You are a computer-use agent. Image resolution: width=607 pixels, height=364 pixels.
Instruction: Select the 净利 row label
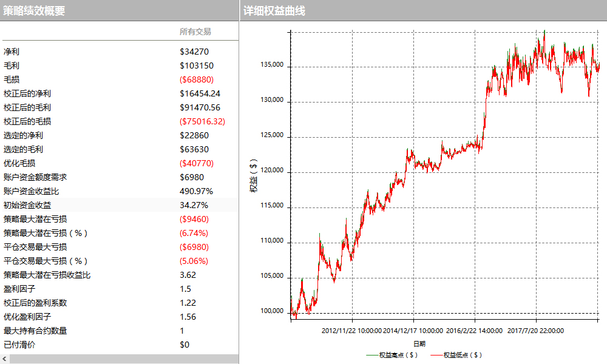tap(12, 52)
